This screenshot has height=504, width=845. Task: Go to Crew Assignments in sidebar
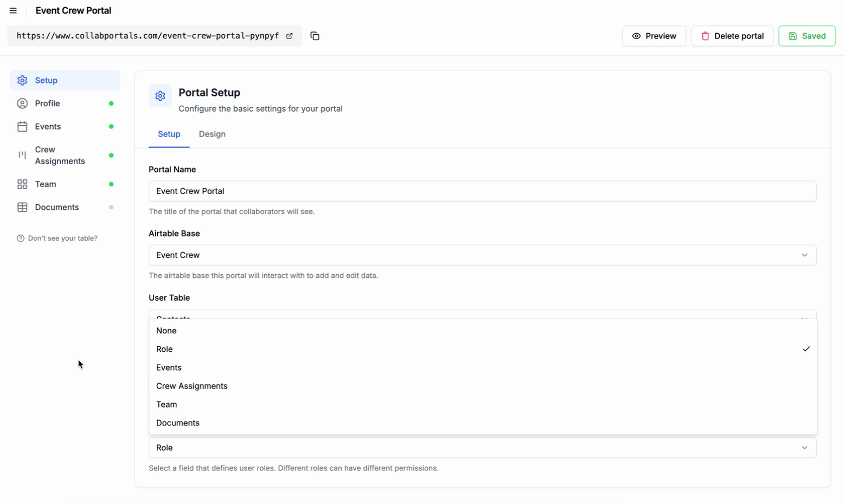tap(65, 155)
